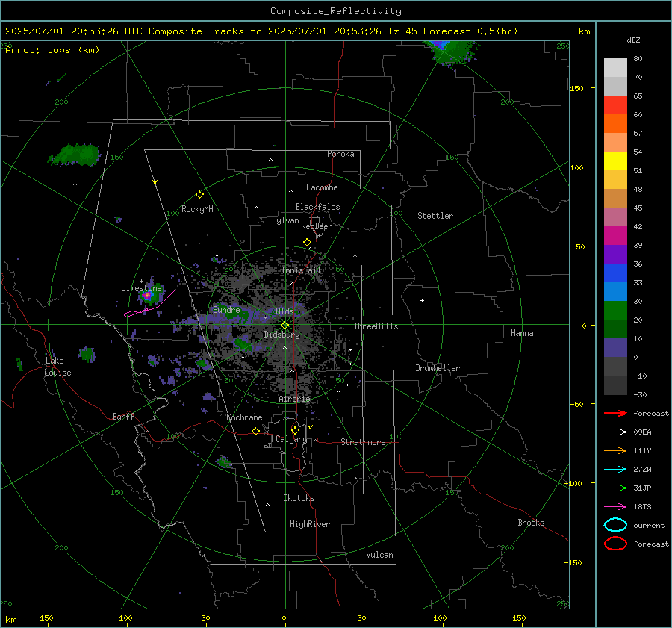Click the red swatch between 65 and 60 dBZ
The image size is (672, 628).
click(x=615, y=105)
